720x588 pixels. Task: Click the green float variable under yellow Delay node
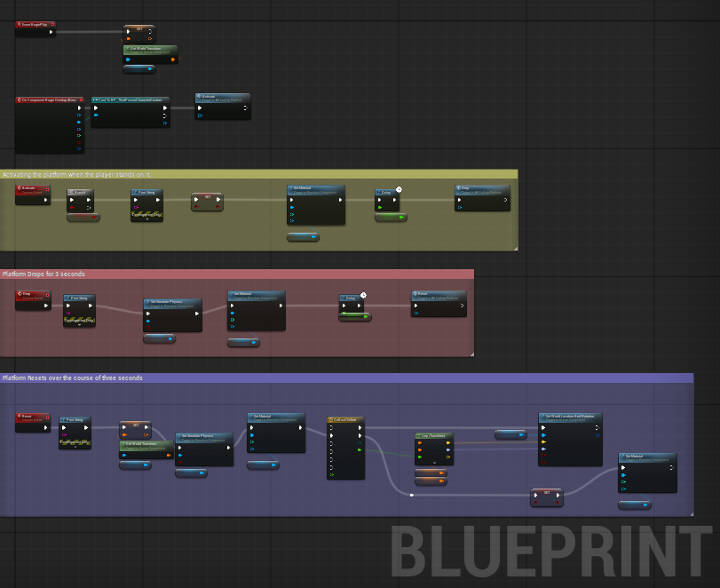tap(391, 218)
